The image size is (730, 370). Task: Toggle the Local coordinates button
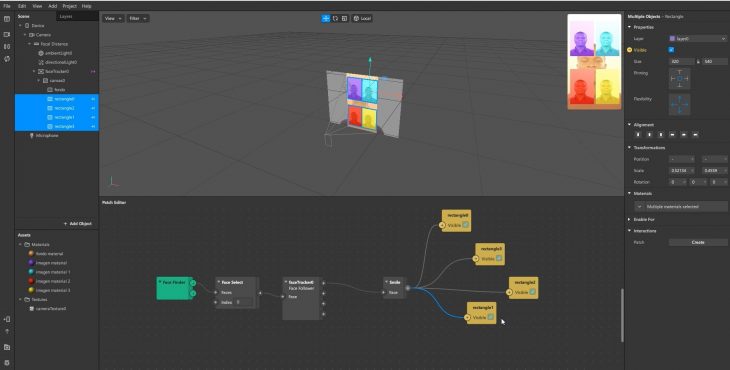coord(362,18)
